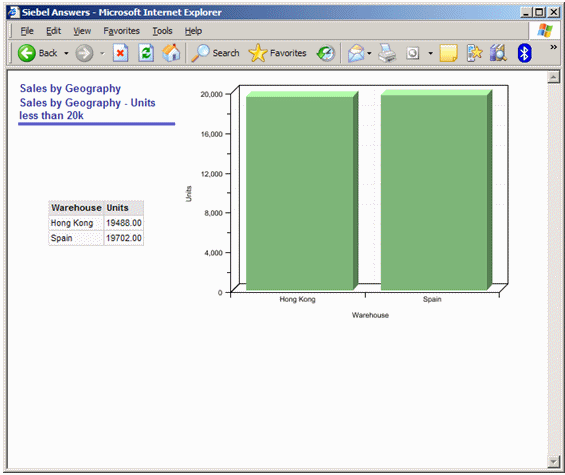Expand the Forward button dropdown arrow

coord(102,53)
